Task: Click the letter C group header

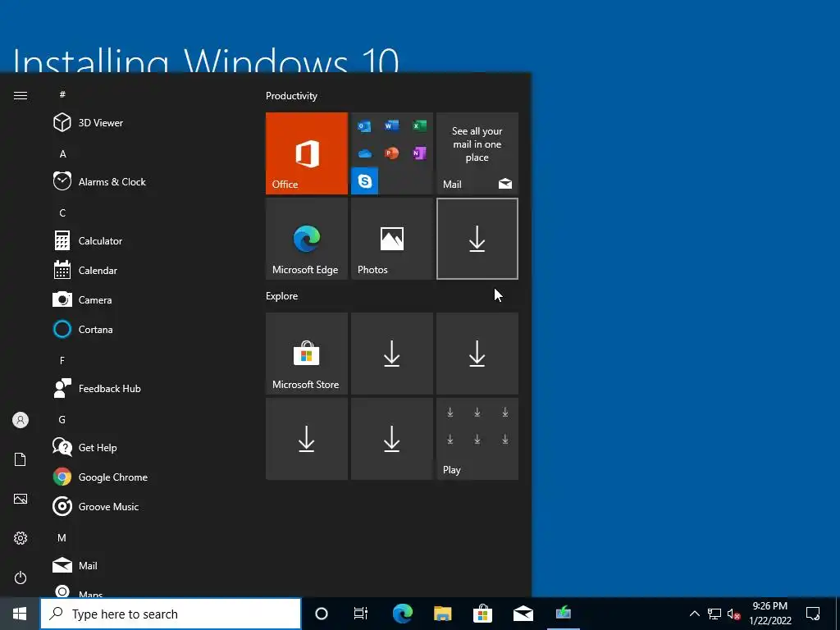Action: coord(62,212)
